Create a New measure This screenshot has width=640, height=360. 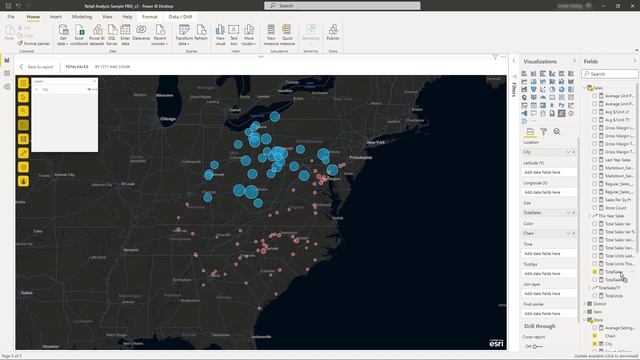tap(271, 35)
